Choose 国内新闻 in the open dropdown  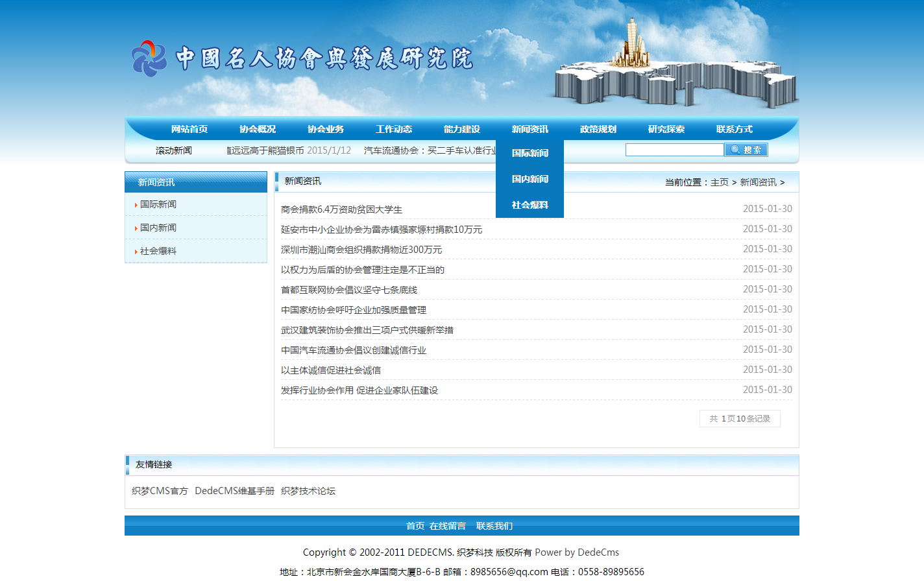click(x=529, y=179)
